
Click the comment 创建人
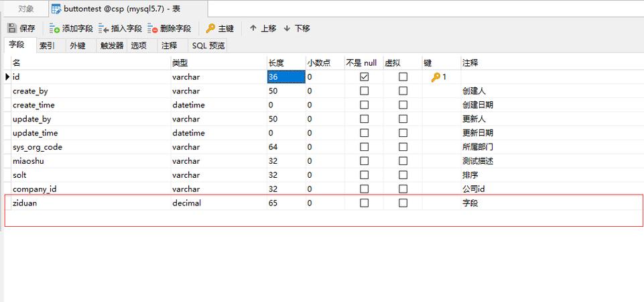(474, 91)
